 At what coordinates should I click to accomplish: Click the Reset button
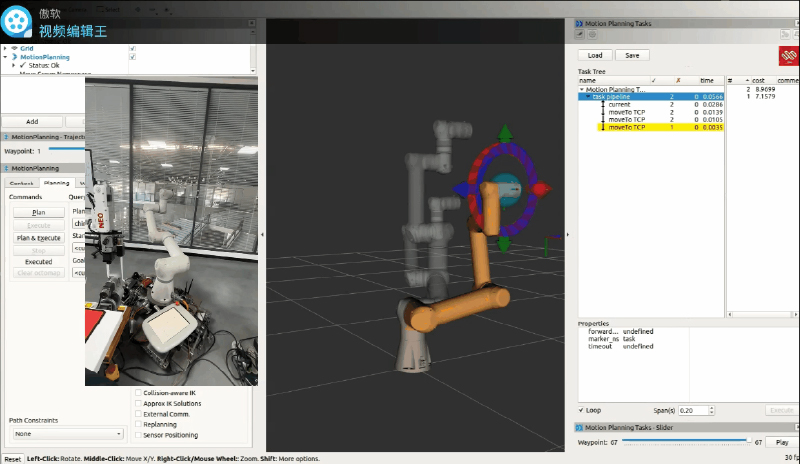coord(13,459)
